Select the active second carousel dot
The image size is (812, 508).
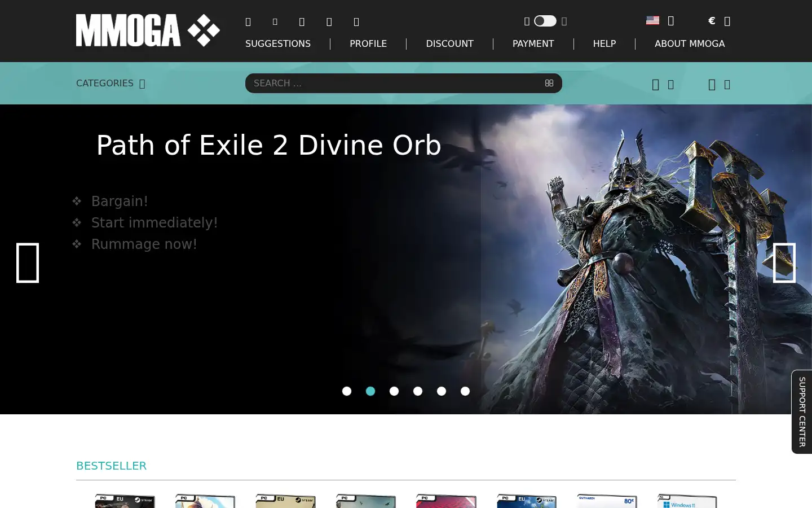370,391
